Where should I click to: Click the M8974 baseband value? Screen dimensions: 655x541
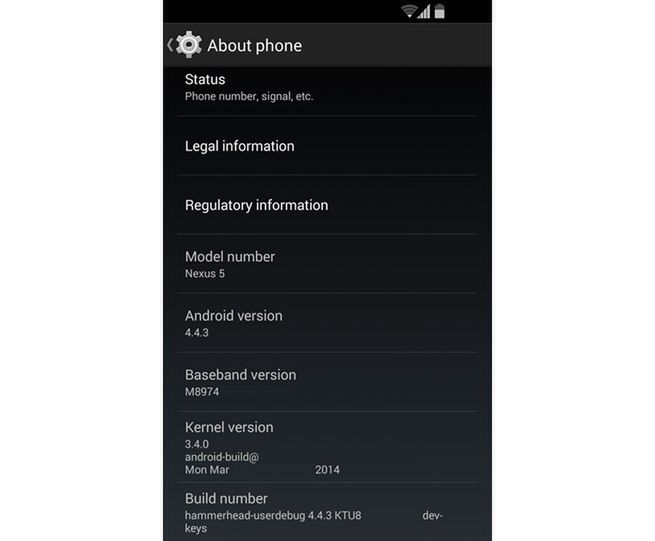(x=202, y=392)
